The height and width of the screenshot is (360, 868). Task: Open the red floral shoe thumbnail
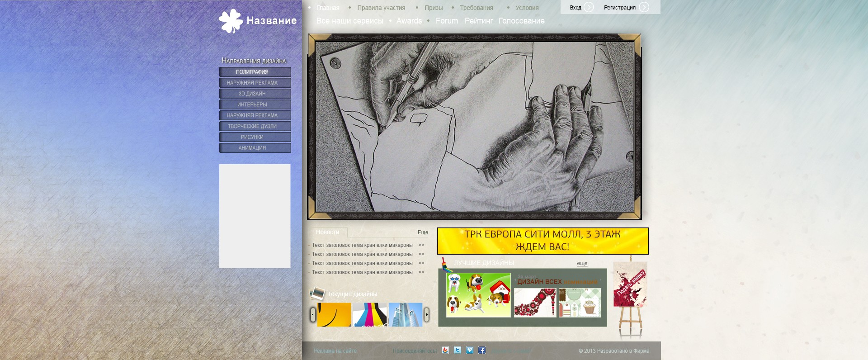[535, 303]
